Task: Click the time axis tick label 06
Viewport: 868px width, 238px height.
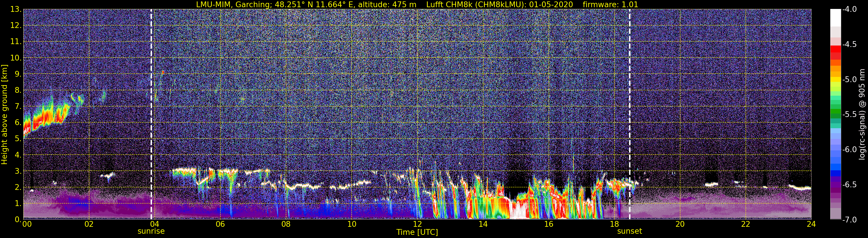Action: point(220,224)
